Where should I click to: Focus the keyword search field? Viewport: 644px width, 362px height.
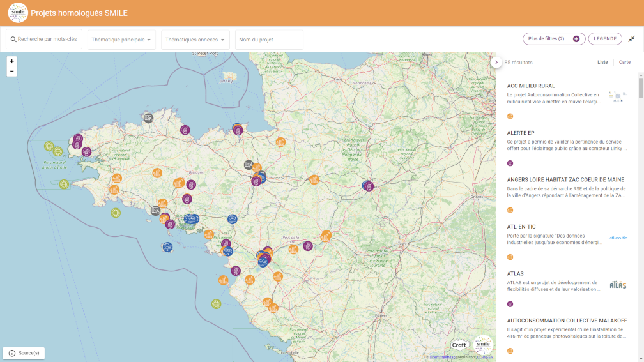tap(44, 40)
